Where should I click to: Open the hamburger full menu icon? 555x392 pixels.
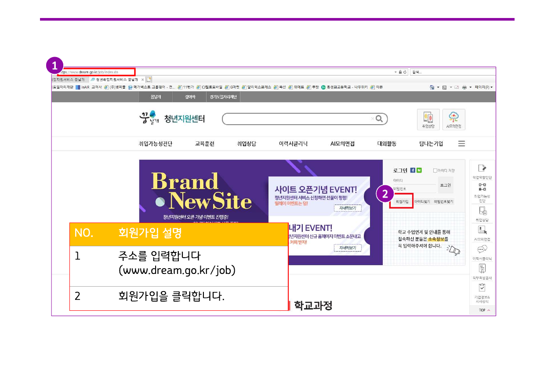461,144
